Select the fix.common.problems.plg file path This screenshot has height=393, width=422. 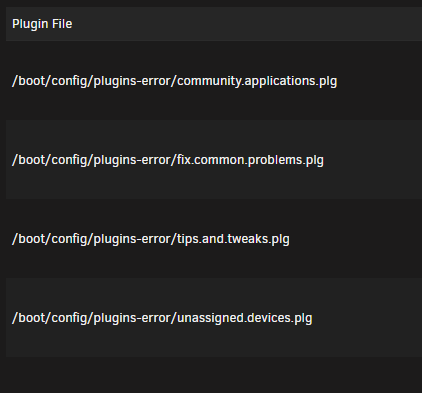(x=168, y=160)
